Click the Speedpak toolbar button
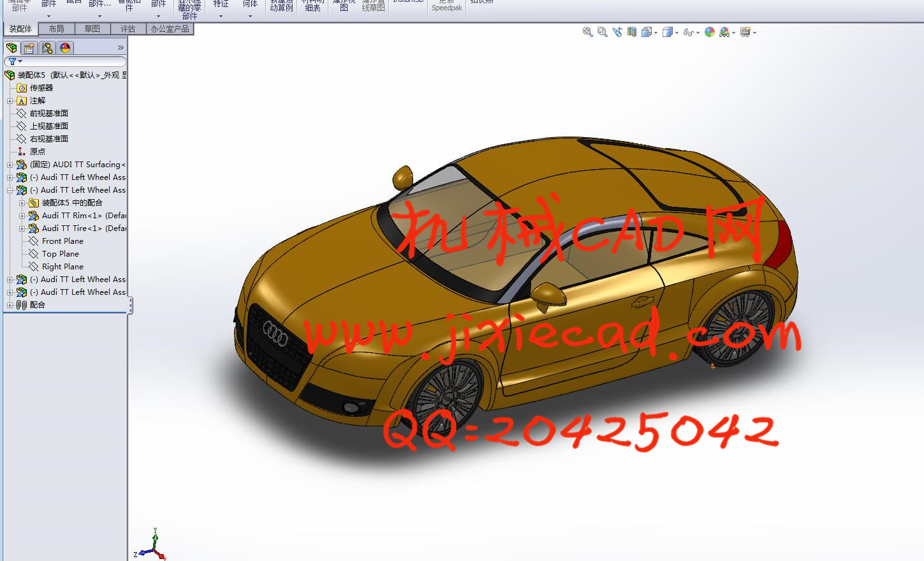This screenshot has width=924, height=561. coord(446,6)
